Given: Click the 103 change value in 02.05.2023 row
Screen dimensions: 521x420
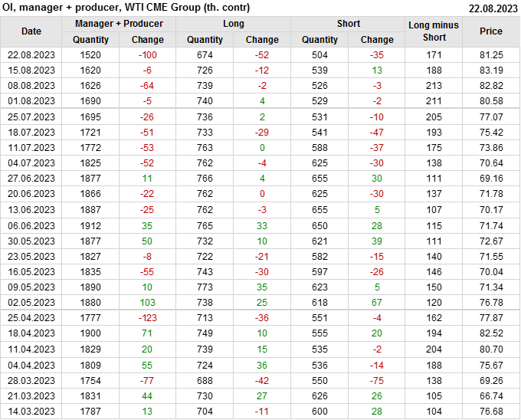Looking at the screenshot, I should [148, 303].
